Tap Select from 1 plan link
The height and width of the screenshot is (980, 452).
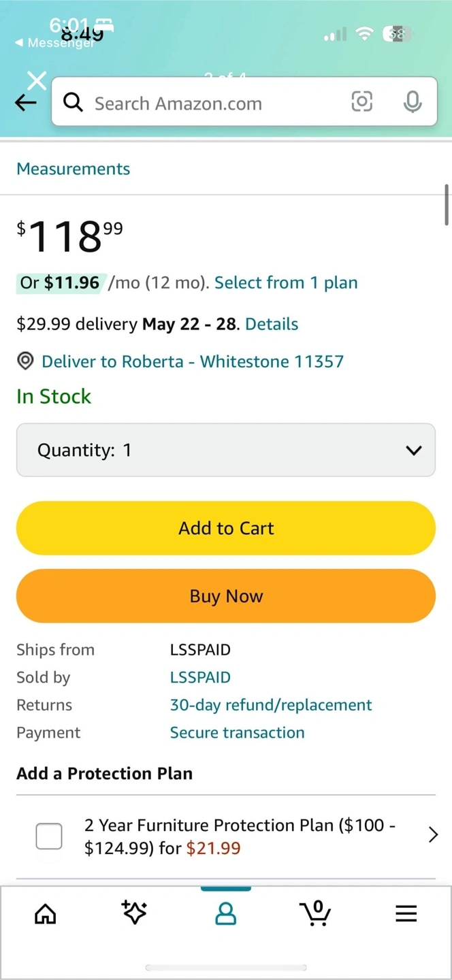coord(286,283)
